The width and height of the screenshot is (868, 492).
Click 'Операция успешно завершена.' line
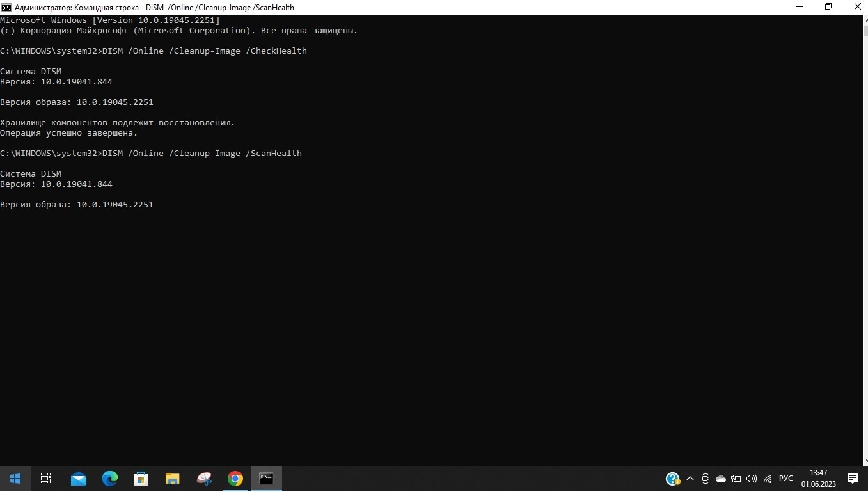coord(69,133)
